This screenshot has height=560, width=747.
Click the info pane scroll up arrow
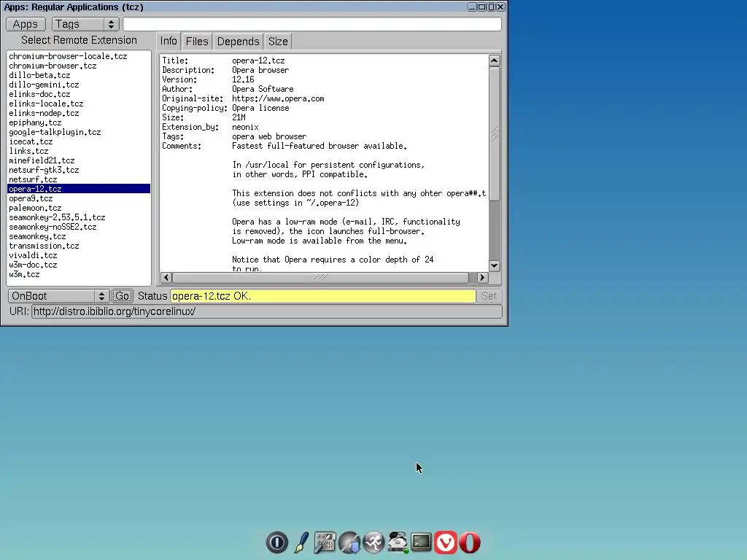point(494,61)
